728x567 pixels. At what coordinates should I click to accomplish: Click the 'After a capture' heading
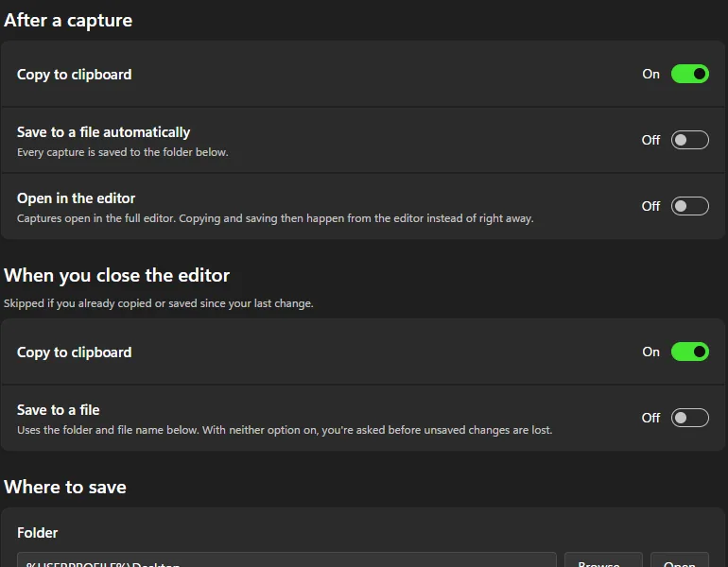click(x=68, y=21)
